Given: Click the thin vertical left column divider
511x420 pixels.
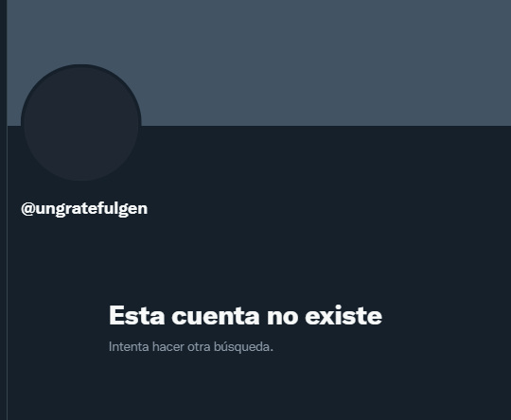Looking at the screenshot, I should click(x=7, y=272).
